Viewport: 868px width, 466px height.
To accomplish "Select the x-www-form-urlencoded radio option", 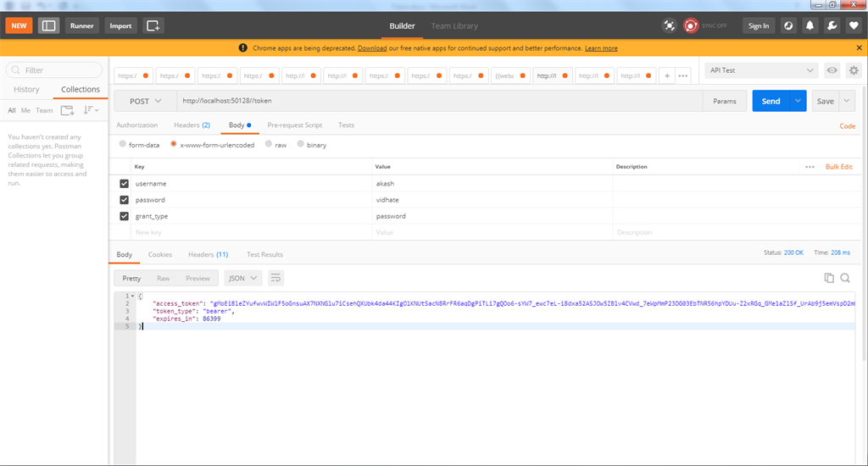I will pos(173,144).
